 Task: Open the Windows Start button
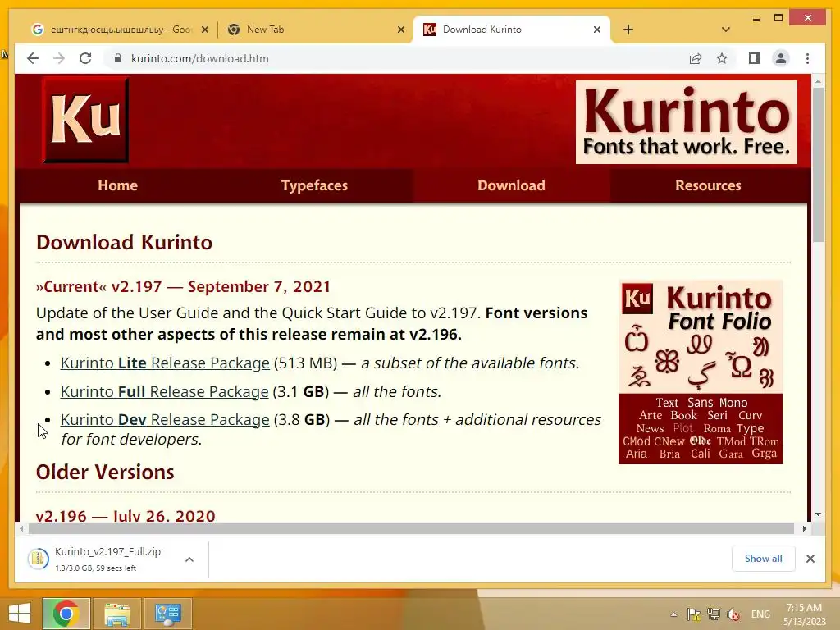[20, 614]
